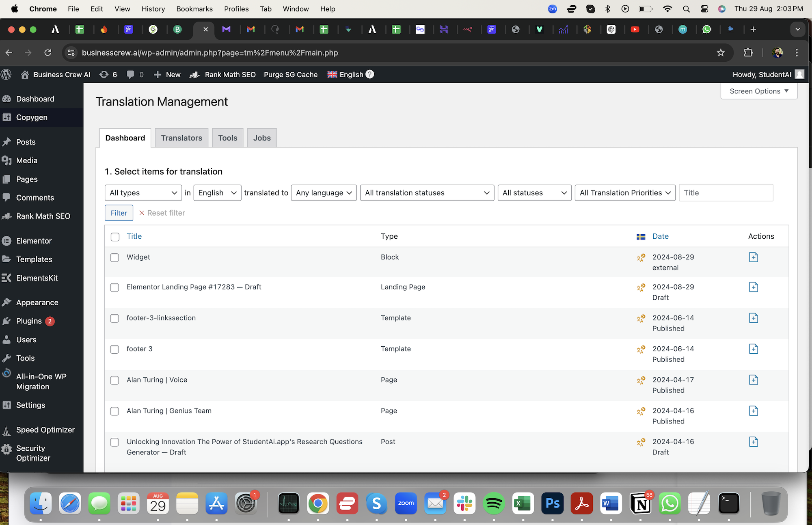Open Chrome extensions puzzle icon
Screen dimensions: 812x525
point(748,53)
